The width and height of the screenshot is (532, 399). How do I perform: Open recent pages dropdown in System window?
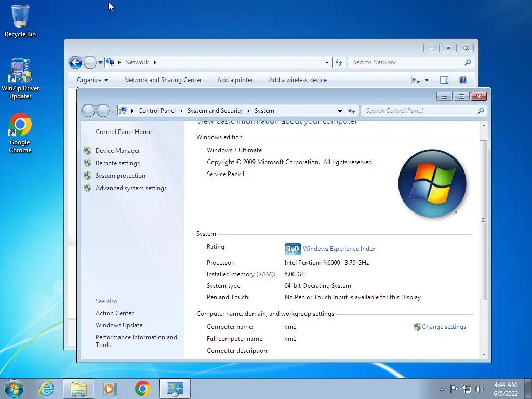[114, 111]
